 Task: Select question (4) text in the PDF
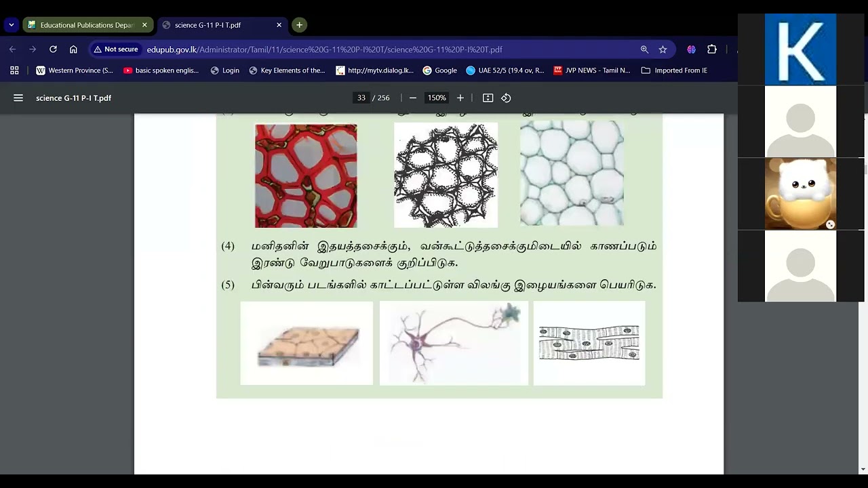pyautogui.click(x=439, y=254)
